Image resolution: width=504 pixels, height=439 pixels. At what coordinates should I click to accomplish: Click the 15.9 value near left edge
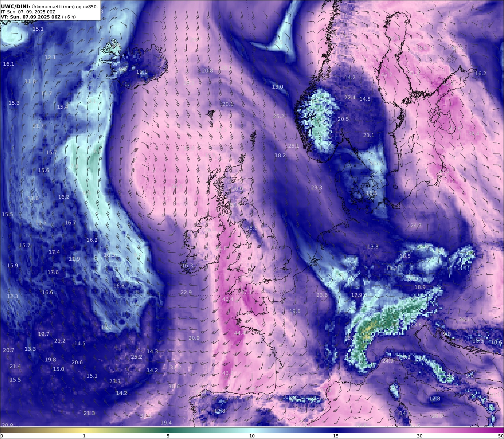[13, 265]
